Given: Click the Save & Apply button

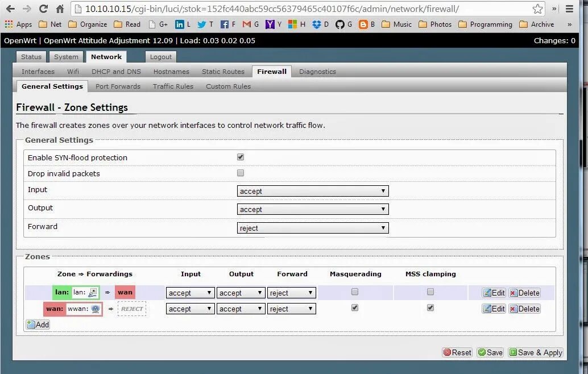Looking at the screenshot, I should pos(536,352).
